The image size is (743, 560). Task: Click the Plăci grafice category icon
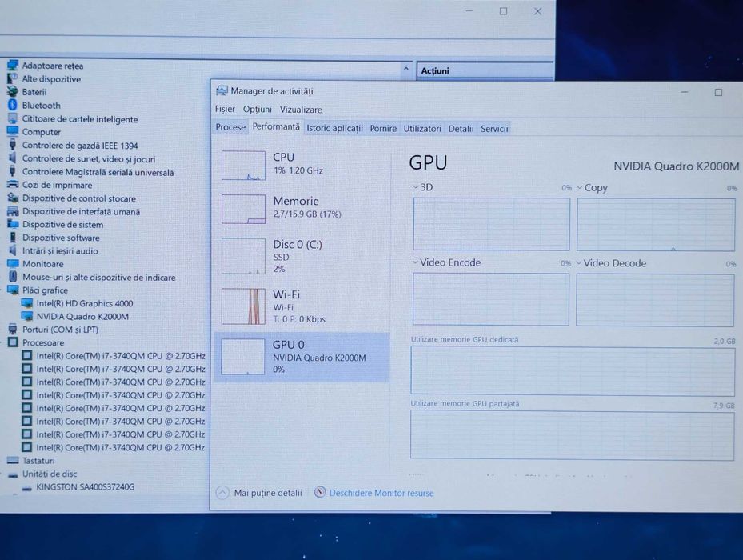click(x=13, y=290)
